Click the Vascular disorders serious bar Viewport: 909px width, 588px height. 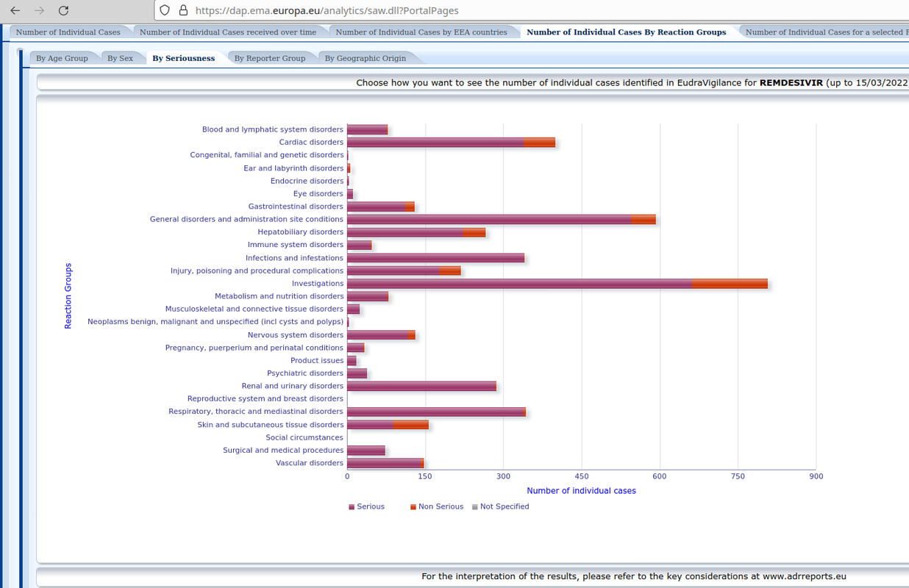coord(383,463)
